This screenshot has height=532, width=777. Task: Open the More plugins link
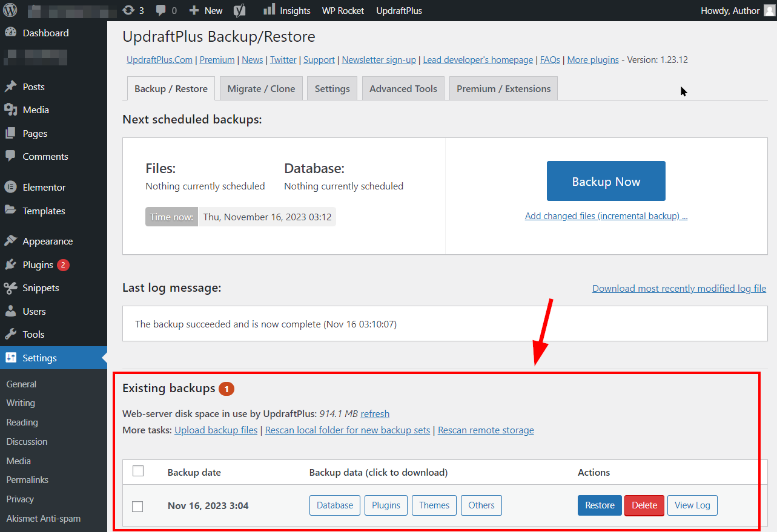593,60
